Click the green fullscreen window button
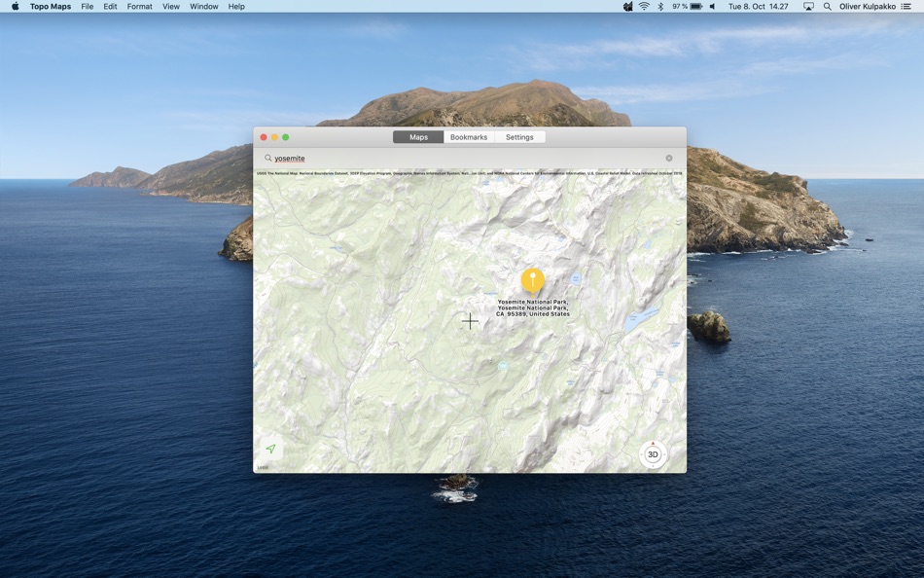The height and width of the screenshot is (578, 924). pyautogui.click(x=286, y=137)
